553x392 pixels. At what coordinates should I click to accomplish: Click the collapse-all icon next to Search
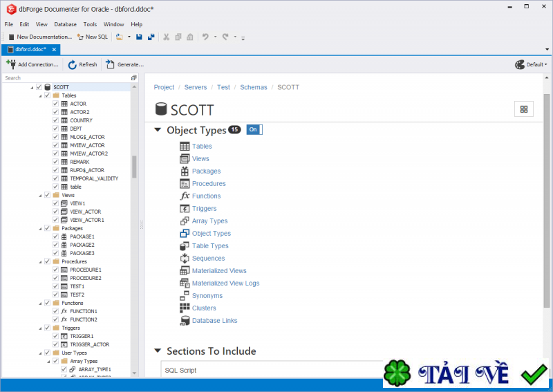pyautogui.click(x=133, y=78)
